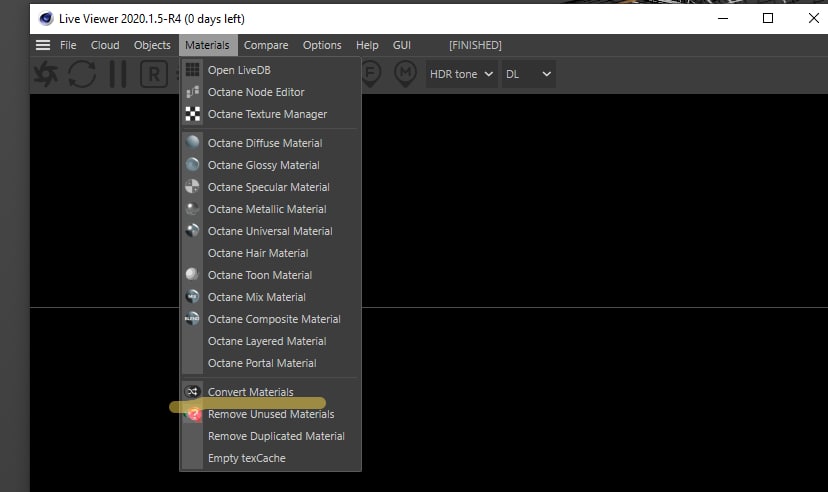The image size is (828, 492).
Task: Click the hamburger menu icon
Action: tap(43, 45)
